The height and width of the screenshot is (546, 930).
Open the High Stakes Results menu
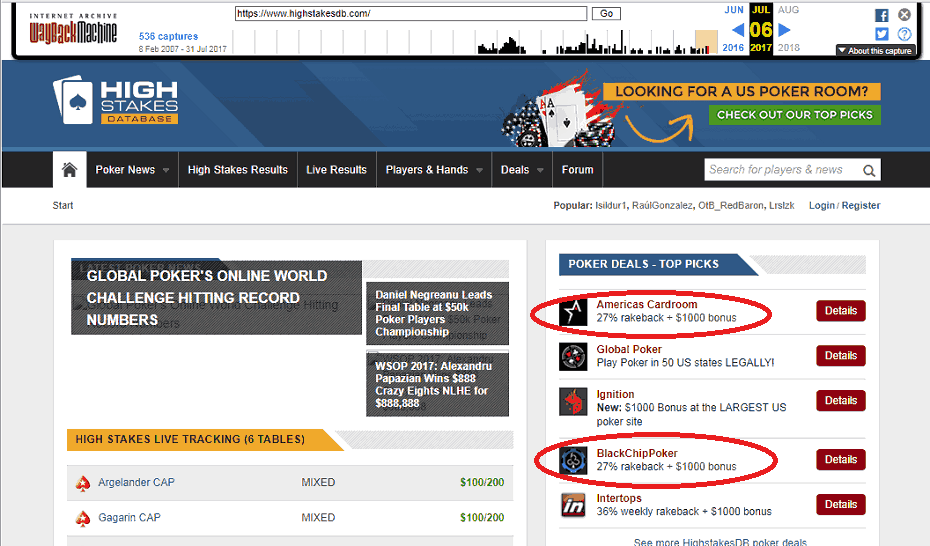pyautogui.click(x=238, y=170)
